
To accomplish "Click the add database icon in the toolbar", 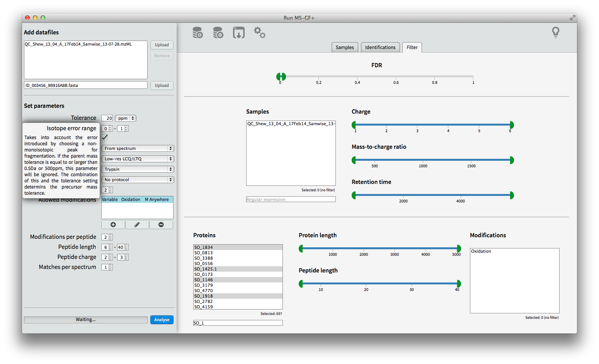I will [197, 32].
